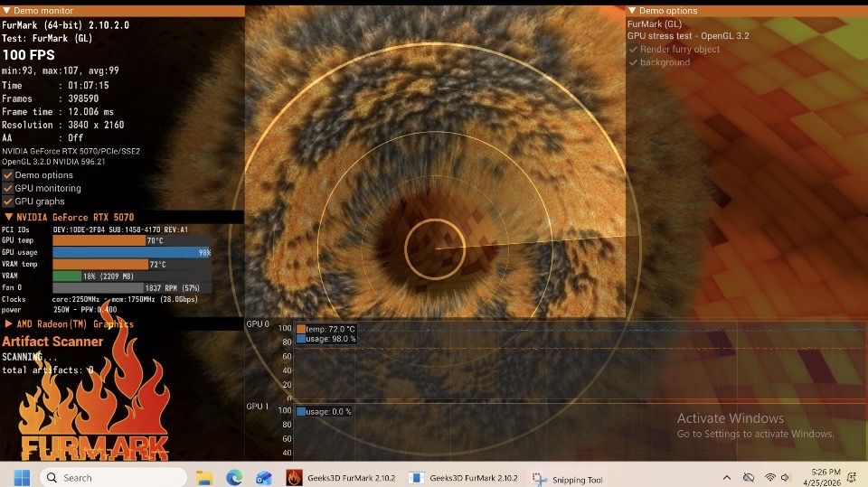Toggle the Render furry object option

tap(633, 50)
